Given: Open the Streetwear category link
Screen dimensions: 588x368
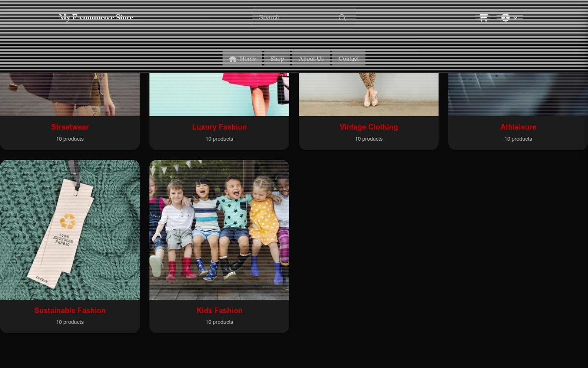Looking at the screenshot, I should coord(70,127).
